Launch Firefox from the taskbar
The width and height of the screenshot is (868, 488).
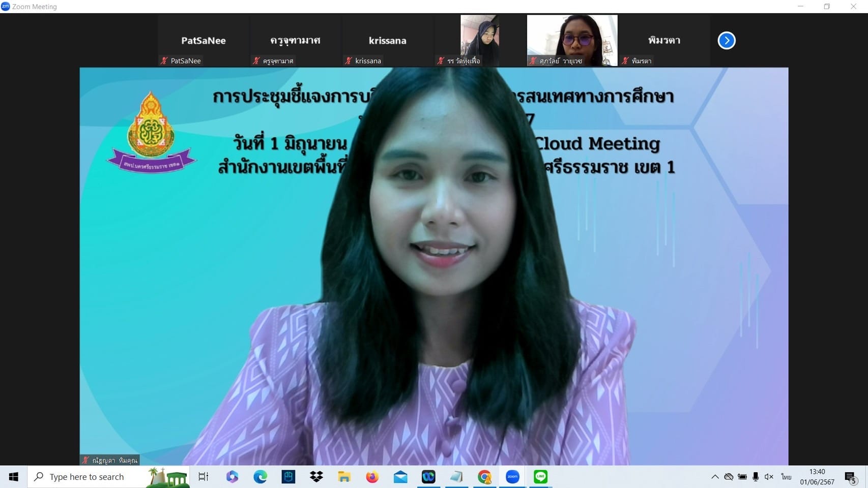pos(372,477)
